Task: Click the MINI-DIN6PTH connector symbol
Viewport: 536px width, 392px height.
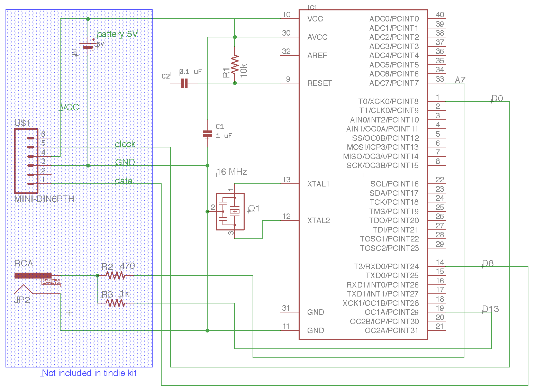Action: pos(26,161)
